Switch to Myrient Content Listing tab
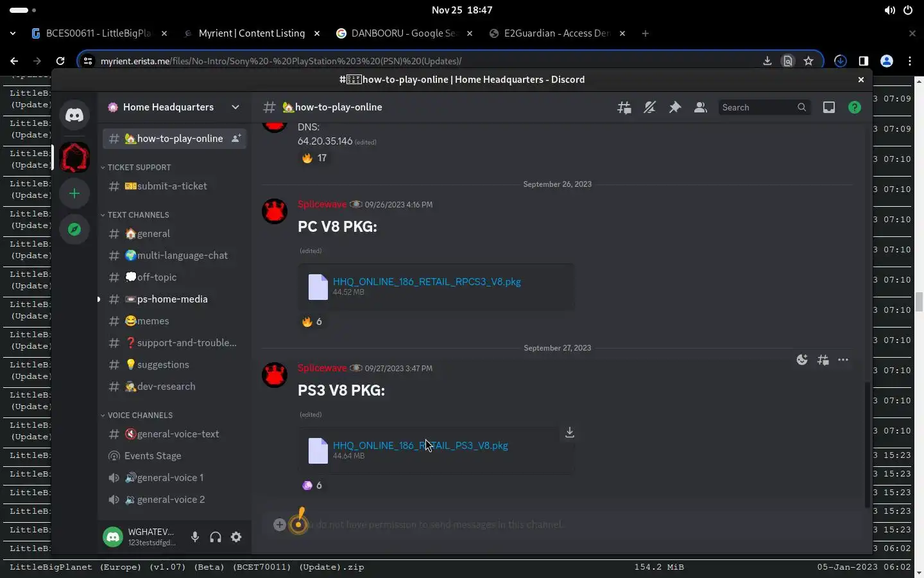The height and width of the screenshot is (578, 924). coord(251,33)
